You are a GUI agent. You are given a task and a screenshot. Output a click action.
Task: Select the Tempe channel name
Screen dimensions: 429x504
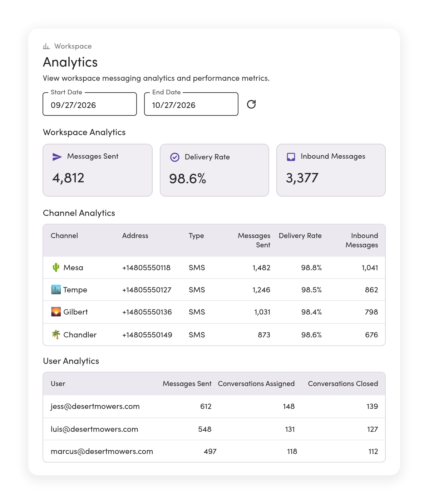tap(75, 290)
